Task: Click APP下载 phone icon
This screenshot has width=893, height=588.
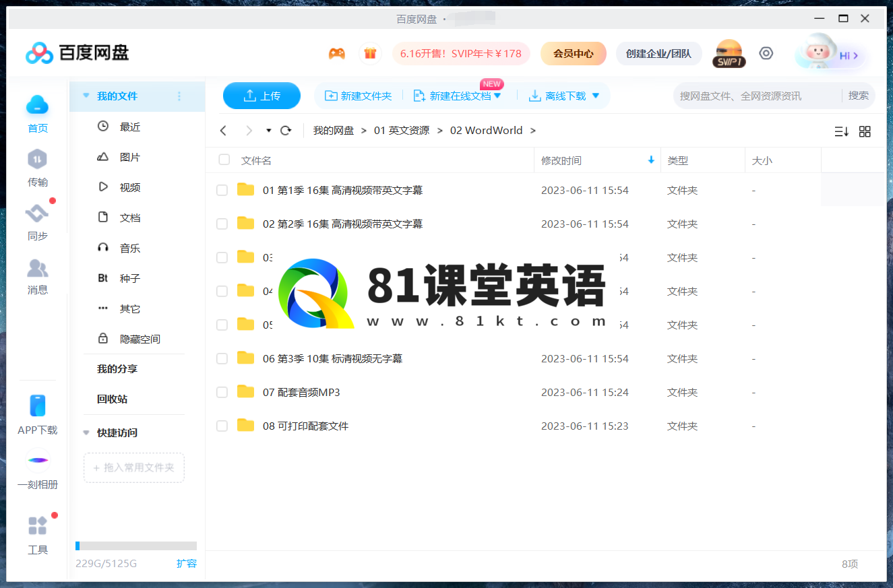Action: (x=38, y=406)
